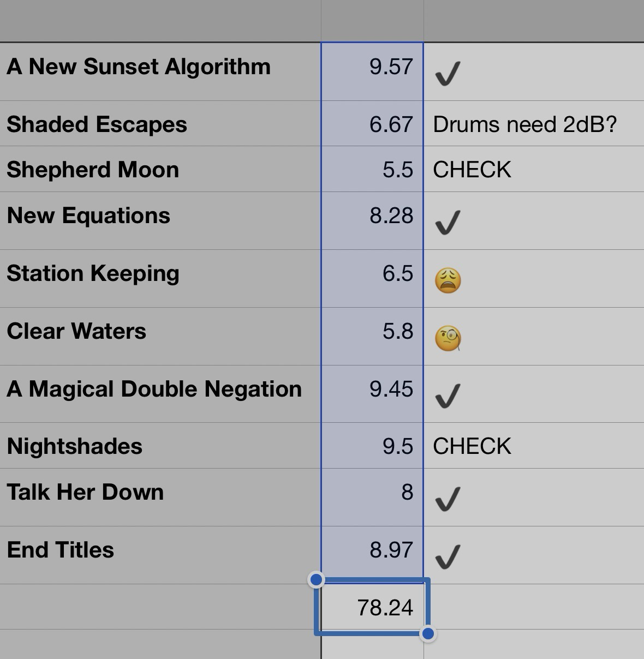Click the checkmark next to End Titles
The height and width of the screenshot is (659, 644).
[x=448, y=556]
